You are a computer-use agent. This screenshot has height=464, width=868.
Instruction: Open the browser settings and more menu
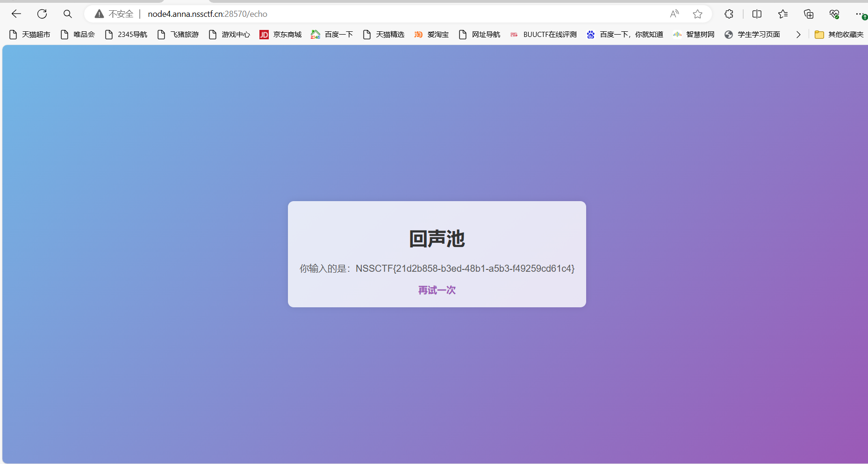(x=861, y=14)
